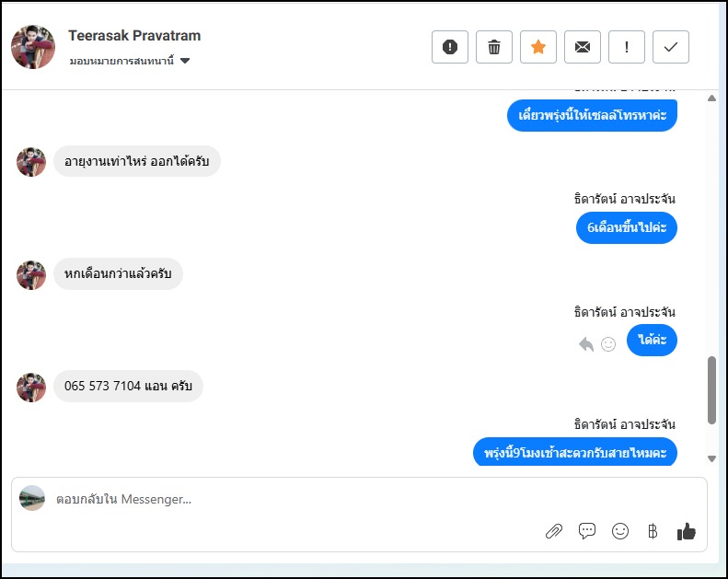Reply to the ได้ค่ะ message with arrow icon
728x579 pixels.
(x=586, y=343)
